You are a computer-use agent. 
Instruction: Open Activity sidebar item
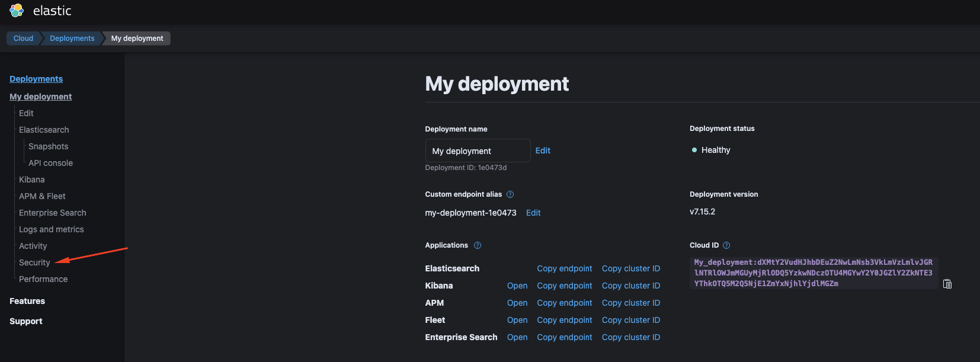point(33,246)
